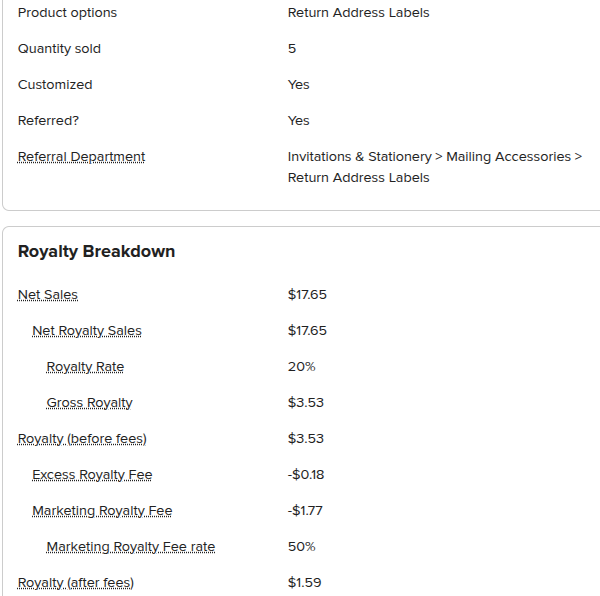Screen dimensions: 600x596
Task: Click the 20% royalty rate value
Action: click(302, 367)
